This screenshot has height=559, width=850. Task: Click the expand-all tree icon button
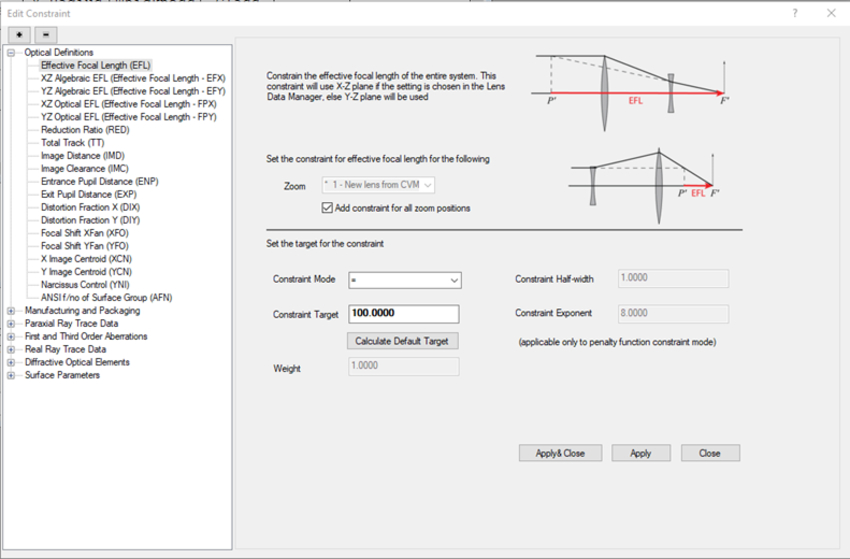(20, 35)
